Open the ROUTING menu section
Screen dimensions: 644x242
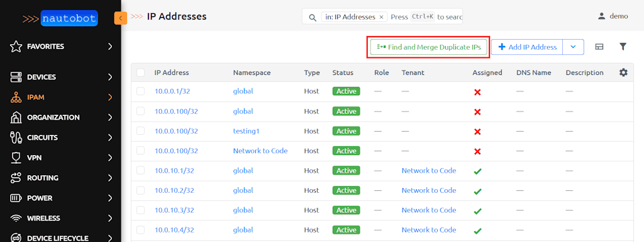tap(60, 178)
